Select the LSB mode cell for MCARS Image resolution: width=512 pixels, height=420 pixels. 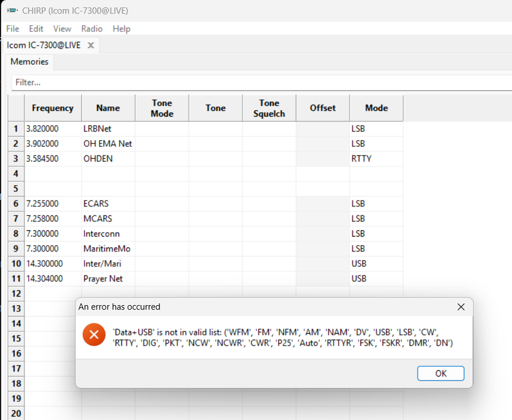click(x=376, y=219)
